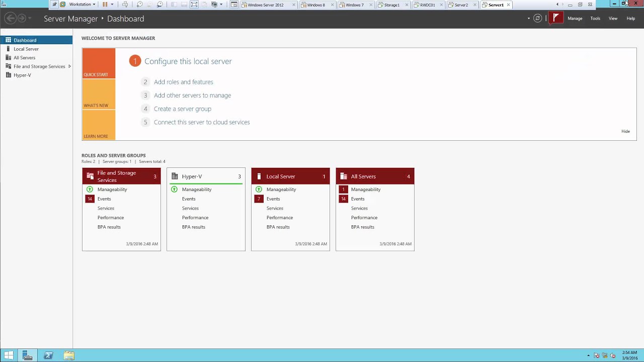Click the network icon in system tray
This screenshot has width=644, height=362.
604,355
